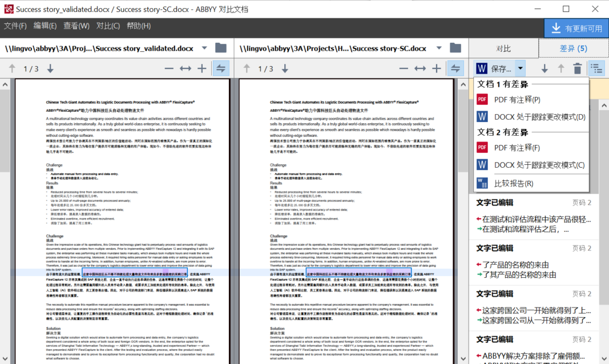Save document 1 as PDF 有注释(P)
The height and width of the screenshot is (364, 609).
531,100
